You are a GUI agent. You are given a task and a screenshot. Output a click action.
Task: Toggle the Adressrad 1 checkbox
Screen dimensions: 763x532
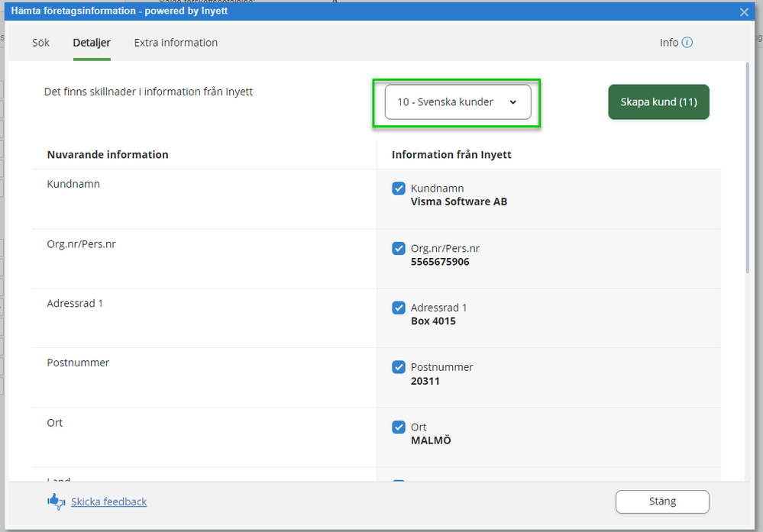399,308
